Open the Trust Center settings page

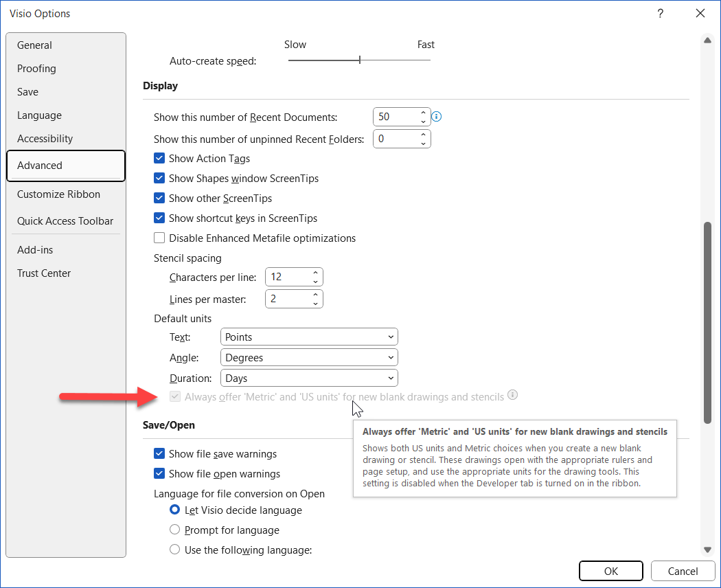(x=44, y=273)
